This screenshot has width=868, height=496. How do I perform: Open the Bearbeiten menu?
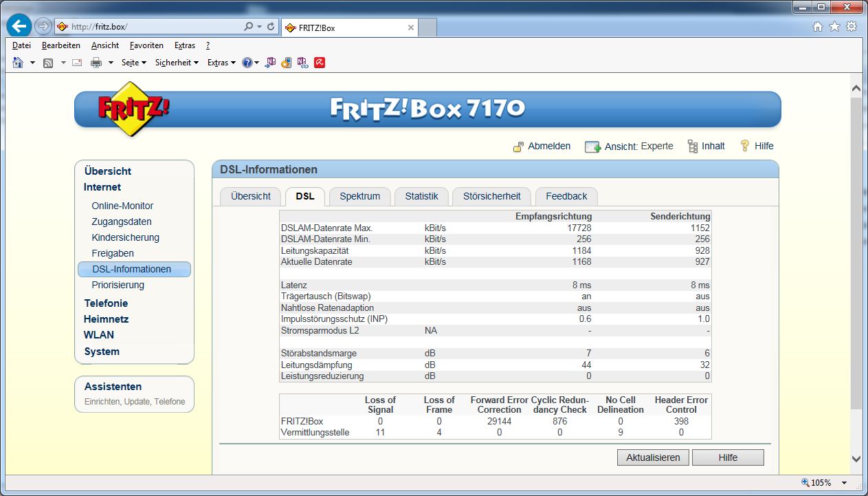61,45
